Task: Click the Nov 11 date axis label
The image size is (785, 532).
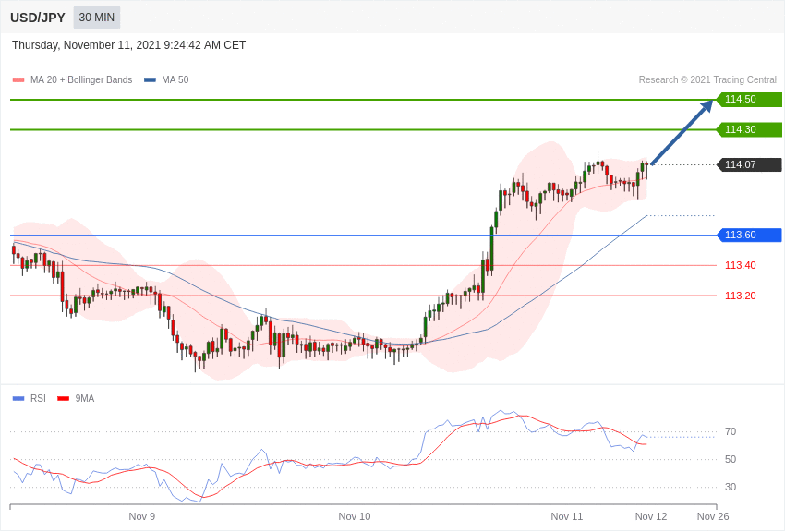Action: [567, 516]
